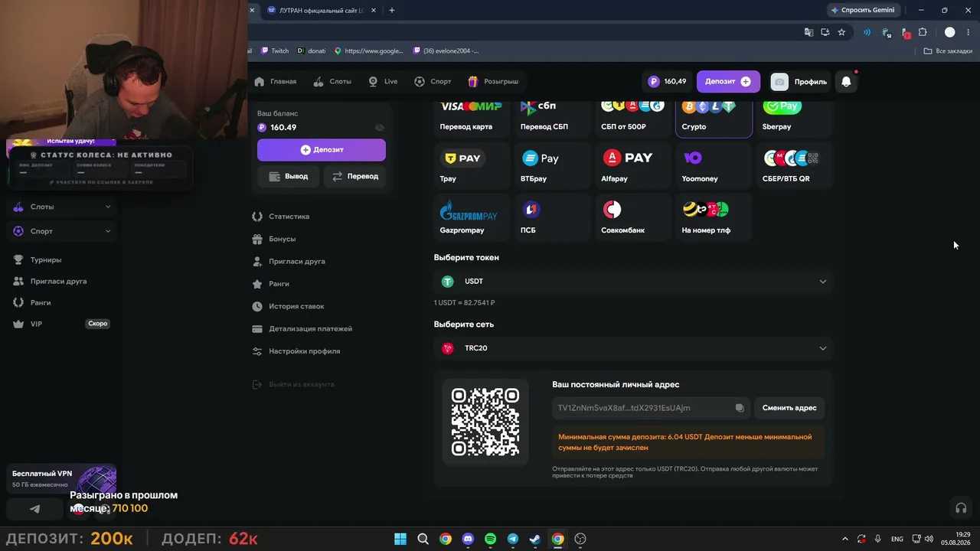980x551 pixels.
Task: Click the Сменить адрес button
Action: [x=789, y=408]
